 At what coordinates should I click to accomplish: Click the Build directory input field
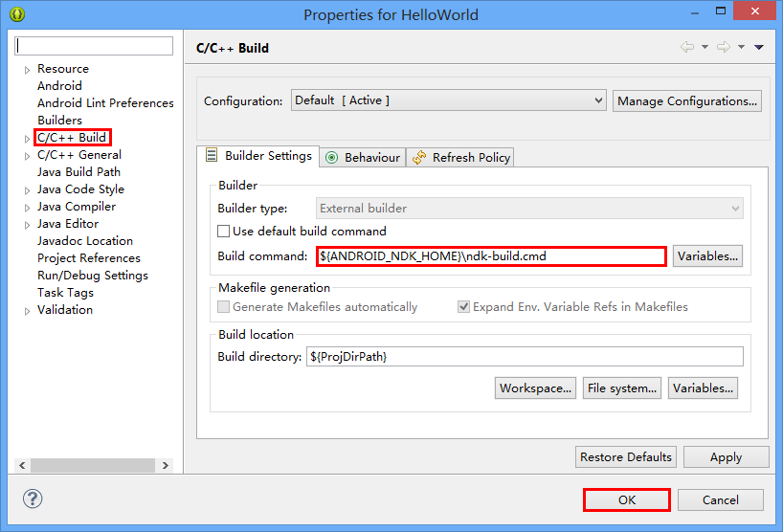pyautogui.click(x=525, y=356)
